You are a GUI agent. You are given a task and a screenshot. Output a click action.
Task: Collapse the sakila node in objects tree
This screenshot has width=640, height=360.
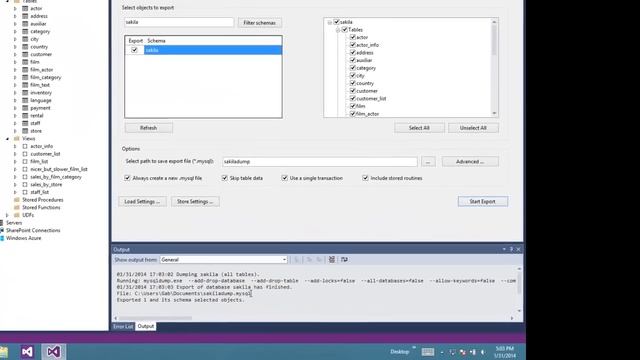point(330,22)
